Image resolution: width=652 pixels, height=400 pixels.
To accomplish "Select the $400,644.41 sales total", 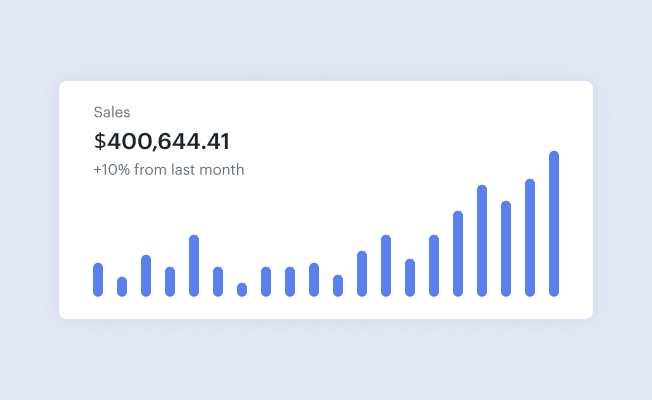I will click(162, 141).
